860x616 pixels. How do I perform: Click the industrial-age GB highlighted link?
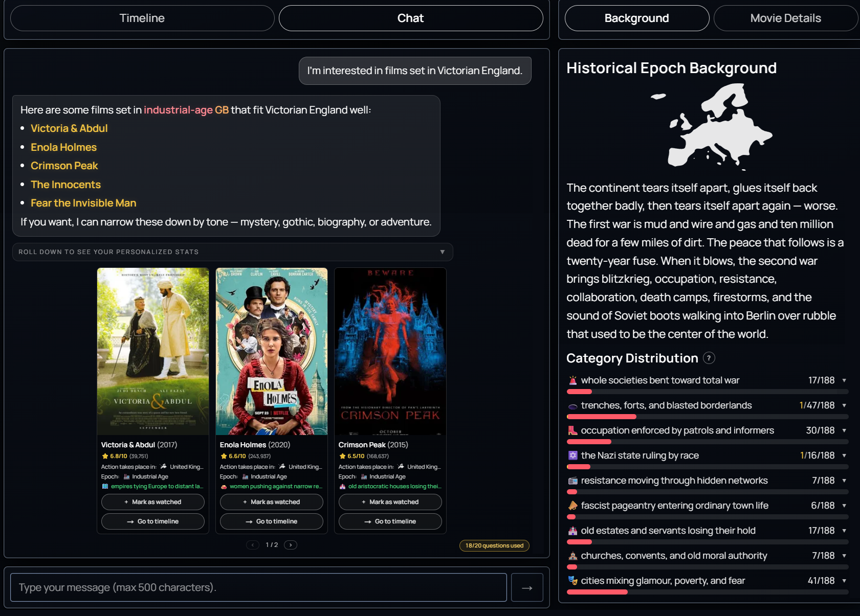186,110
